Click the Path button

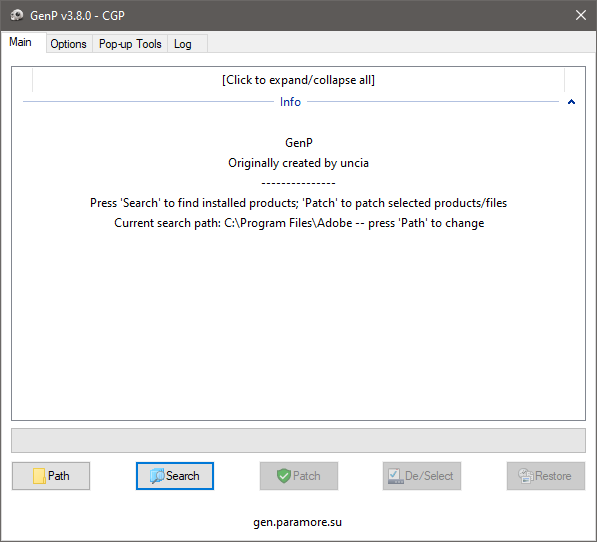(51, 476)
